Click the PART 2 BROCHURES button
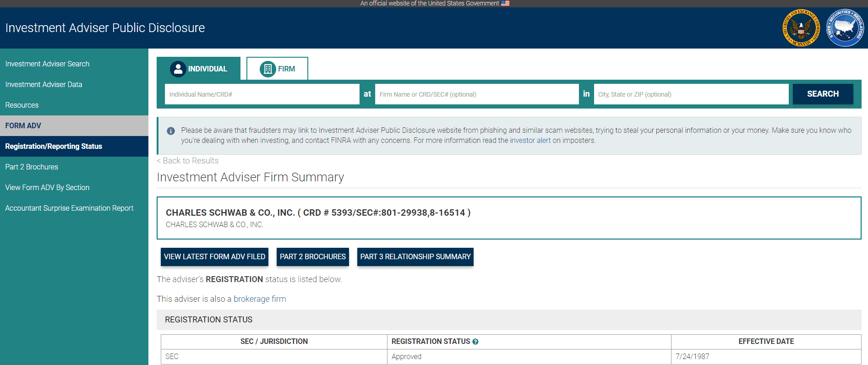The width and height of the screenshot is (868, 365). pos(313,257)
